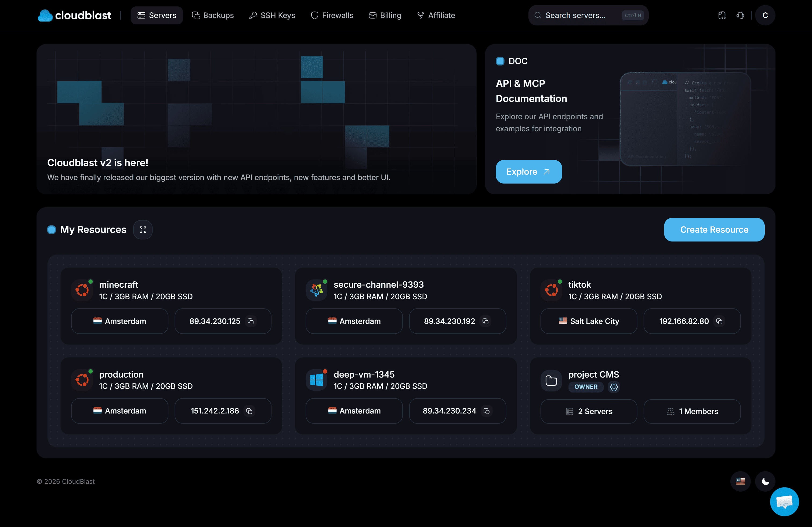Go to the Backups tab
This screenshot has width=812, height=527.
[x=213, y=15]
